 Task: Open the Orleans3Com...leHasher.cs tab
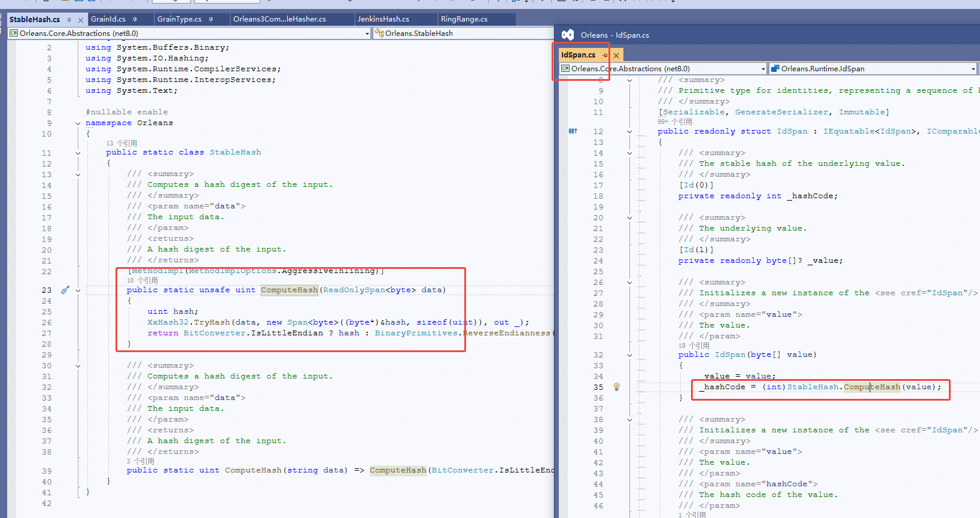pos(279,19)
